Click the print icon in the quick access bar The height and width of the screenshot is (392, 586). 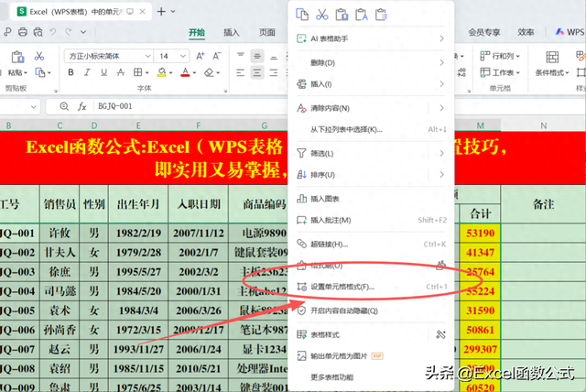(x=21, y=32)
